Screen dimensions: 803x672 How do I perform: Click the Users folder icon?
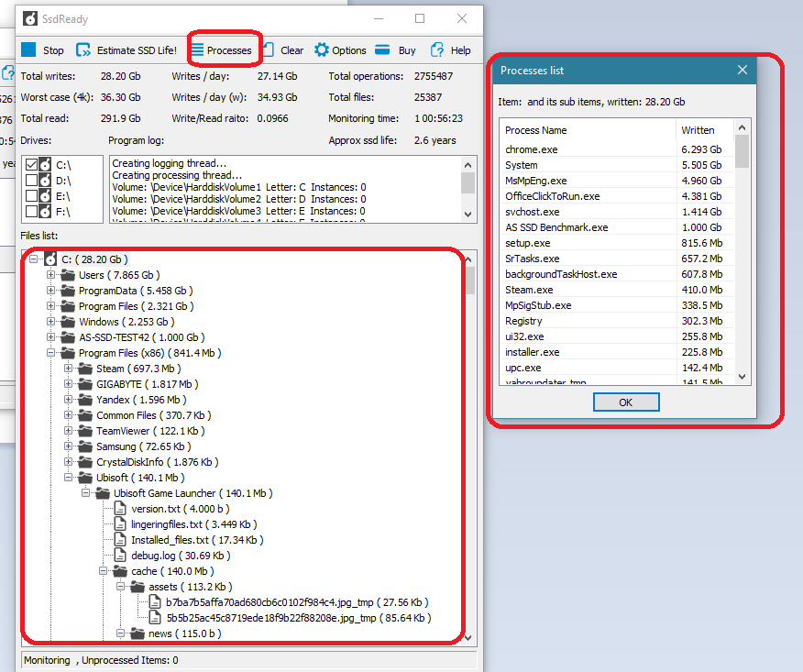tap(68, 275)
